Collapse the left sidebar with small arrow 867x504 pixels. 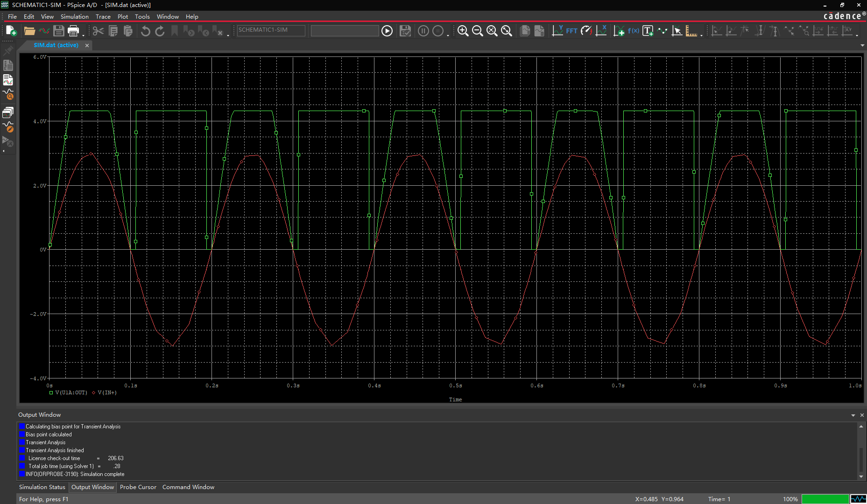[4, 151]
